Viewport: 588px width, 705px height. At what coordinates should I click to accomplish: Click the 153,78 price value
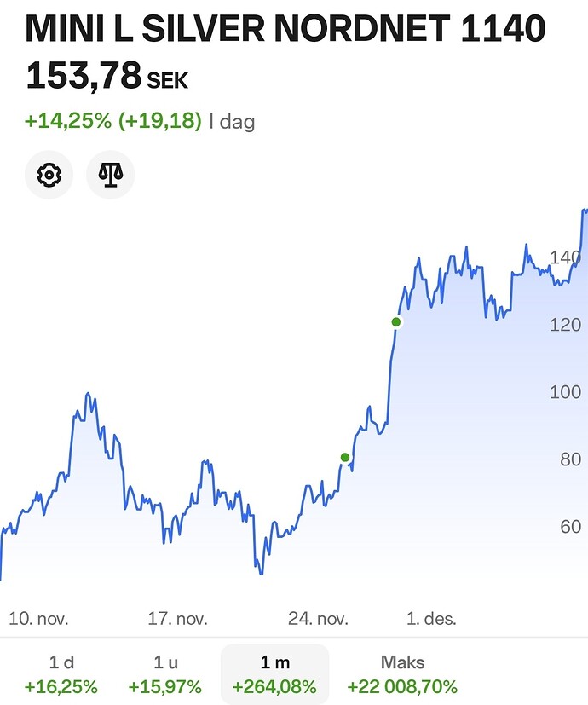click(83, 76)
